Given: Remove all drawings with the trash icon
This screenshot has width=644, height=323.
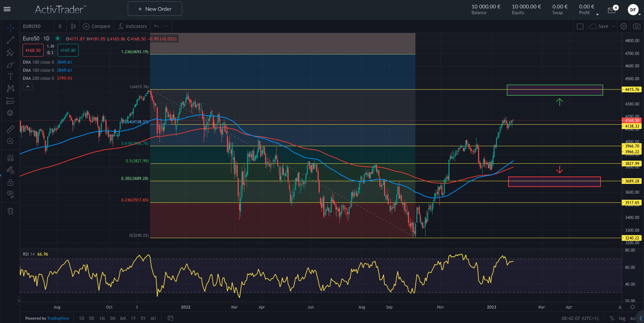Looking at the screenshot, I should 10,211.
